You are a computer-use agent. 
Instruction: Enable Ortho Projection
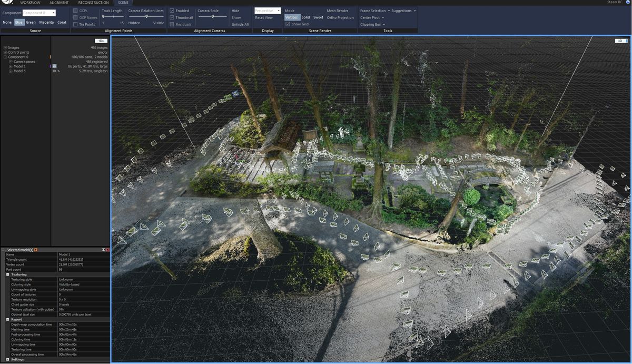[340, 17]
